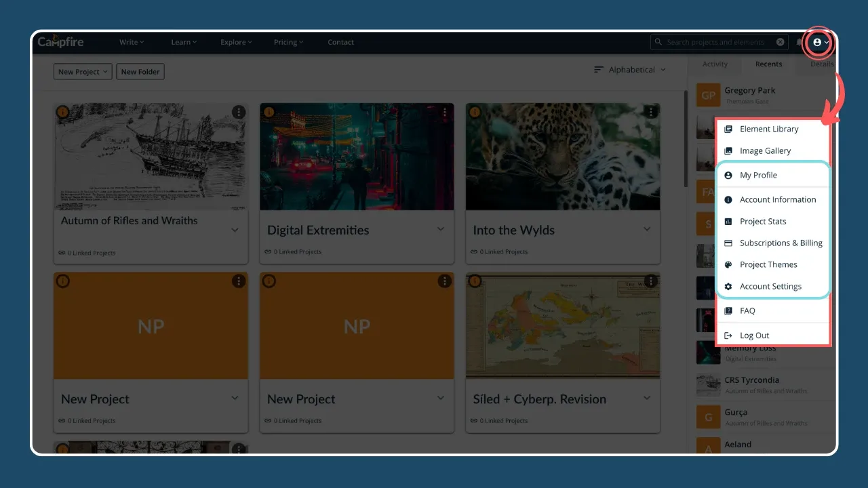This screenshot has width=868, height=488.
Task: Open the Autumn of Rifles and Wraiths thumbnail
Action: [151, 156]
